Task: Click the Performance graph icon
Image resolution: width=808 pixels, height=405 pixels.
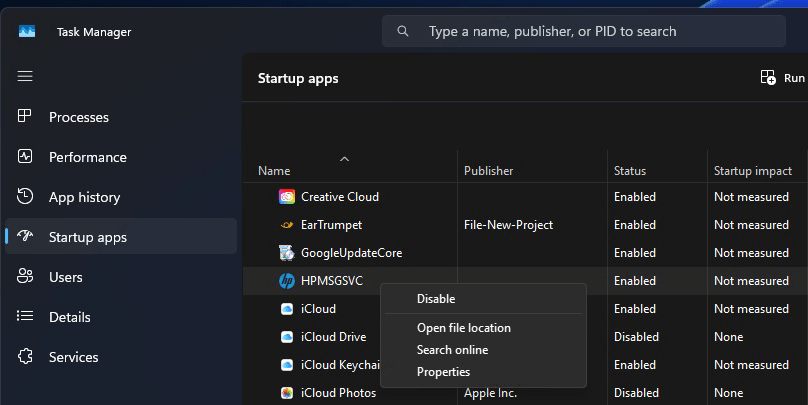Action: 25,156
